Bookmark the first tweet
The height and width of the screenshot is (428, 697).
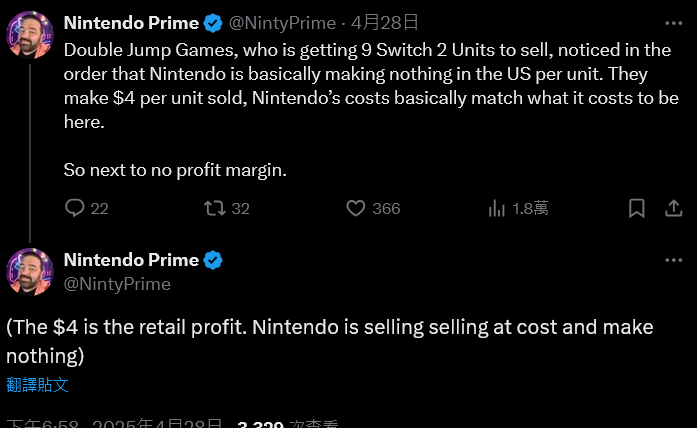tap(637, 208)
